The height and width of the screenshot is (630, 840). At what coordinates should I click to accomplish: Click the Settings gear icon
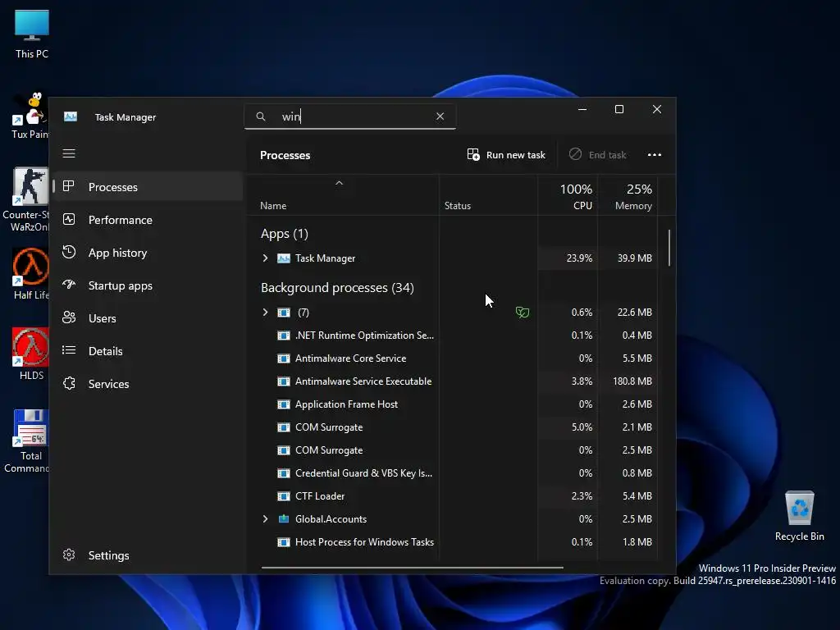(69, 555)
